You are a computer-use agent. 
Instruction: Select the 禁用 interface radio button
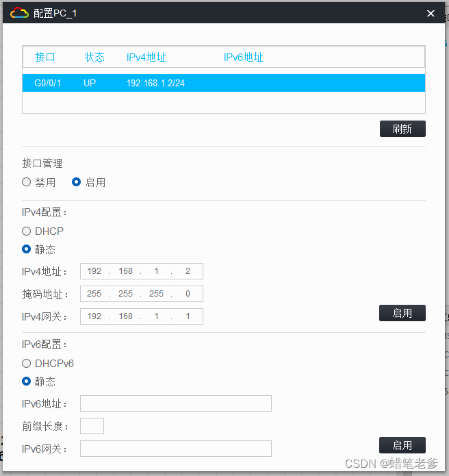pyautogui.click(x=27, y=182)
